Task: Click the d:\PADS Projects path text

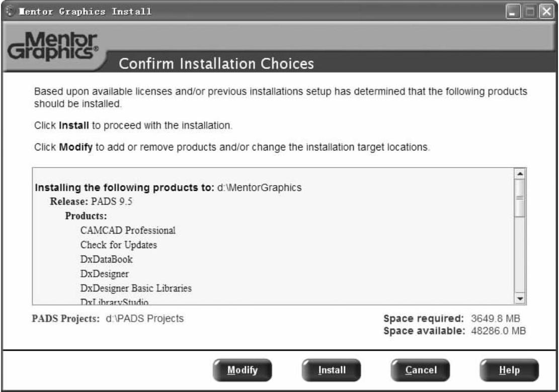Action: pos(144,319)
